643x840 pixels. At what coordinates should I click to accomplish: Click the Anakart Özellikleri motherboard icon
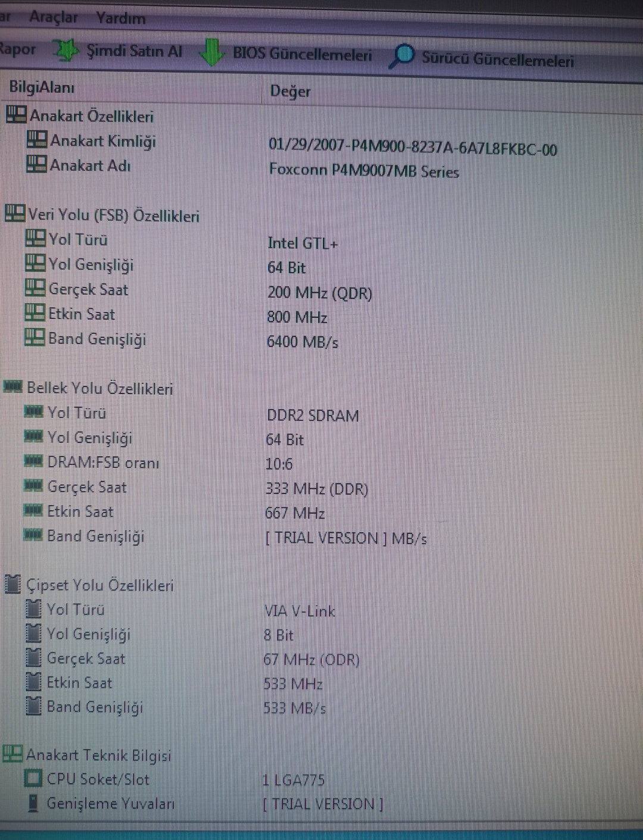[x=16, y=114]
